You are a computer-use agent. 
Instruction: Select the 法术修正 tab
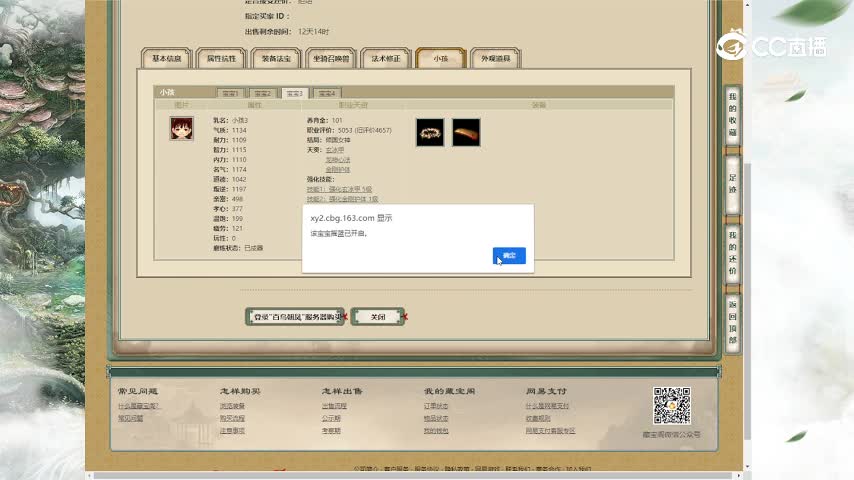[x=386, y=58]
